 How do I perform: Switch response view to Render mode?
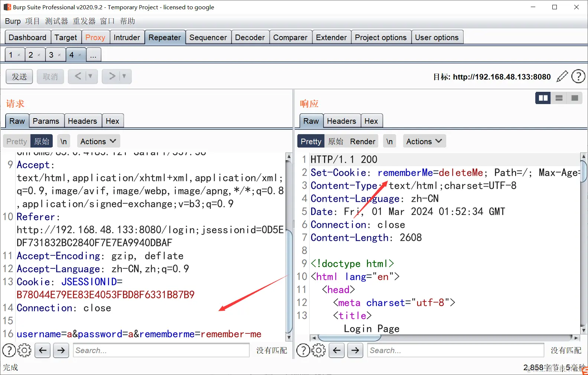pyautogui.click(x=363, y=141)
